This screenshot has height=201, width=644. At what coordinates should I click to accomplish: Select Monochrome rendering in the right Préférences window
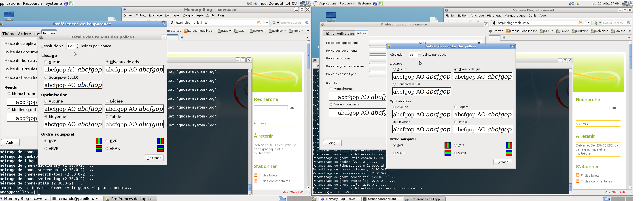(x=331, y=89)
